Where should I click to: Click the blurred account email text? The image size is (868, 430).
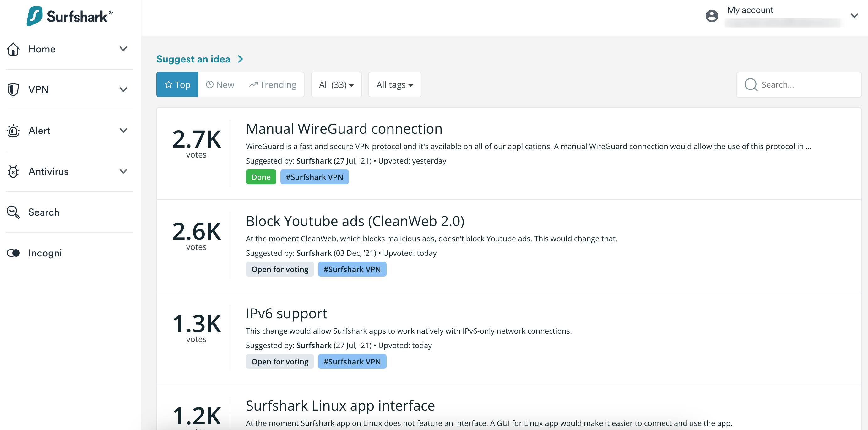point(782,23)
